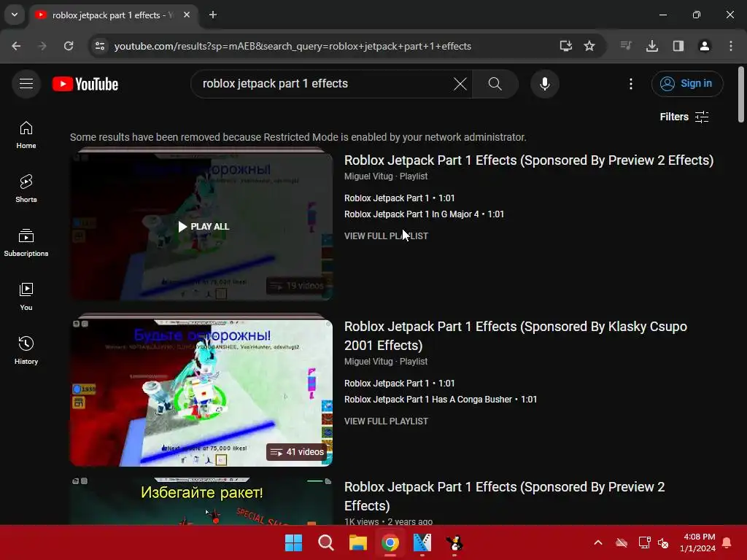The height and width of the screenshot is (560, 747).
Task: Open Chrome downloads
Action: 652,46
